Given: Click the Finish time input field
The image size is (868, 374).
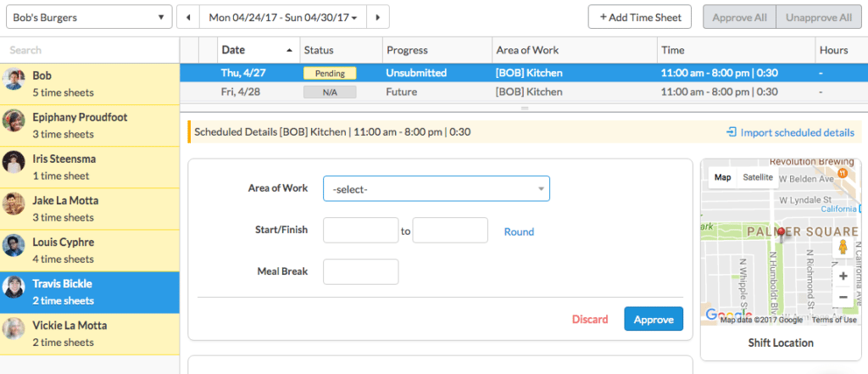Looking at the screenshot, I should point(450,230).
